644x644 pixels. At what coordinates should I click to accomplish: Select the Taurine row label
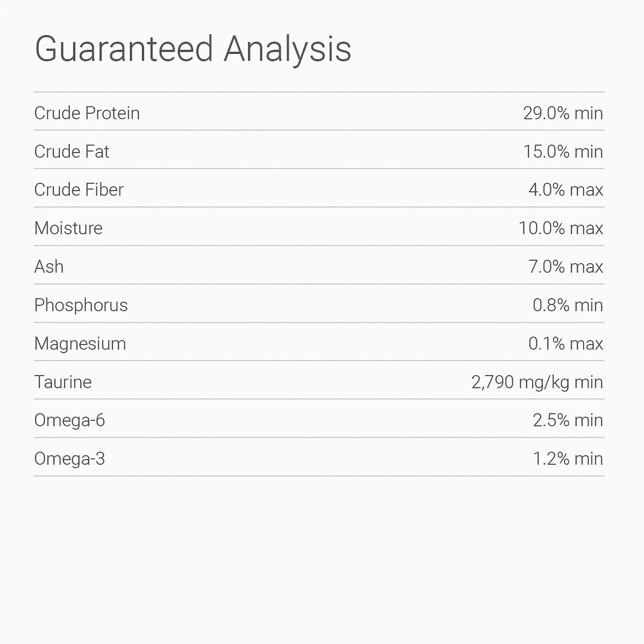(x=63, y=382)
